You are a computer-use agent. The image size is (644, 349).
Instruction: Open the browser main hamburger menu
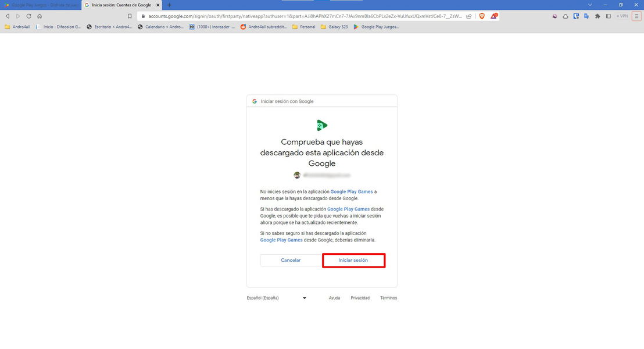(x=636, y=16)
